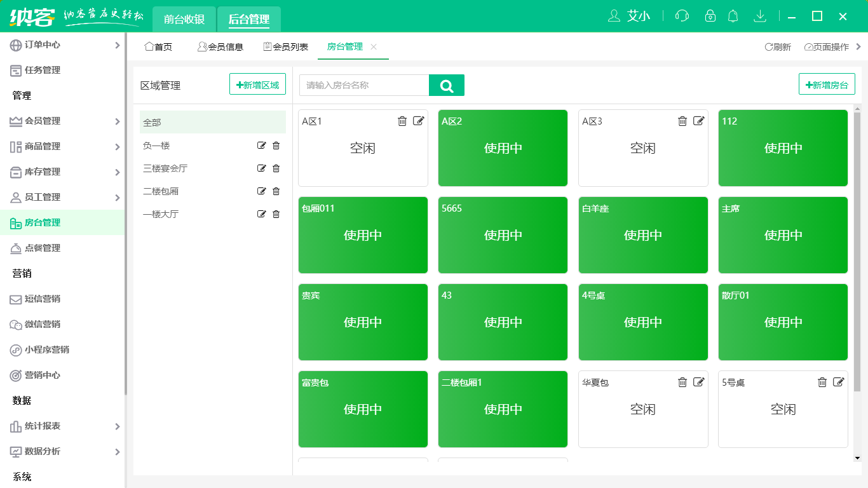The width and height of the screenshot is (868, 488).
Task: Edit the 二楼包厢 area
Action: tap(261, 191)
